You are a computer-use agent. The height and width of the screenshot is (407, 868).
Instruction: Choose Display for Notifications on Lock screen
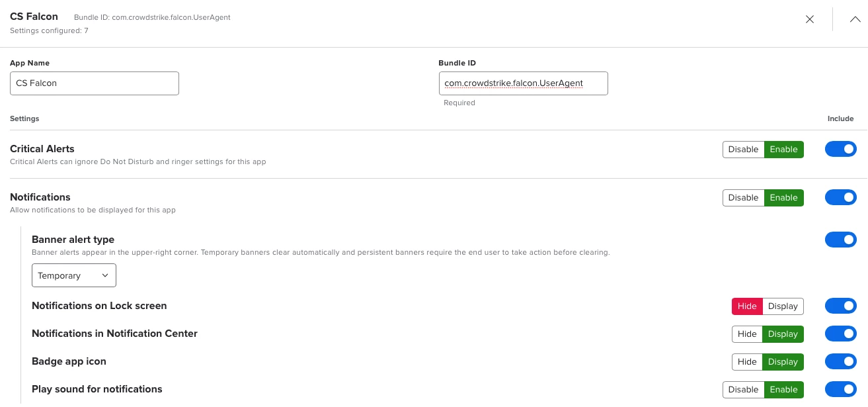pyautogui.click(x=783, y=306)
